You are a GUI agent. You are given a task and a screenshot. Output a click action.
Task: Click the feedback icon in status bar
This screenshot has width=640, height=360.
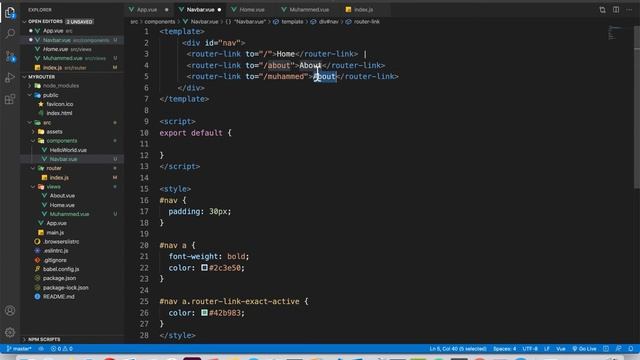(619, 349)
